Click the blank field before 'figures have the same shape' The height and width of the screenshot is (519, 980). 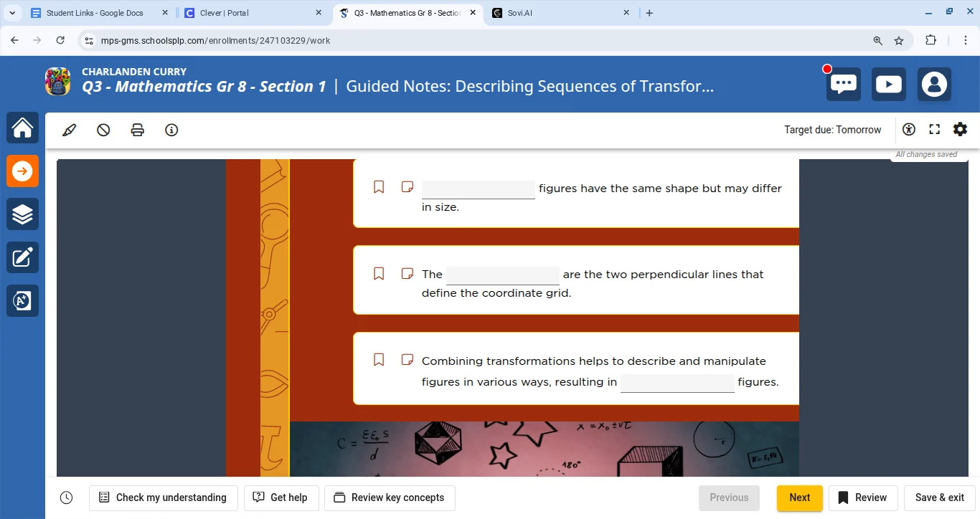[478, 189]
